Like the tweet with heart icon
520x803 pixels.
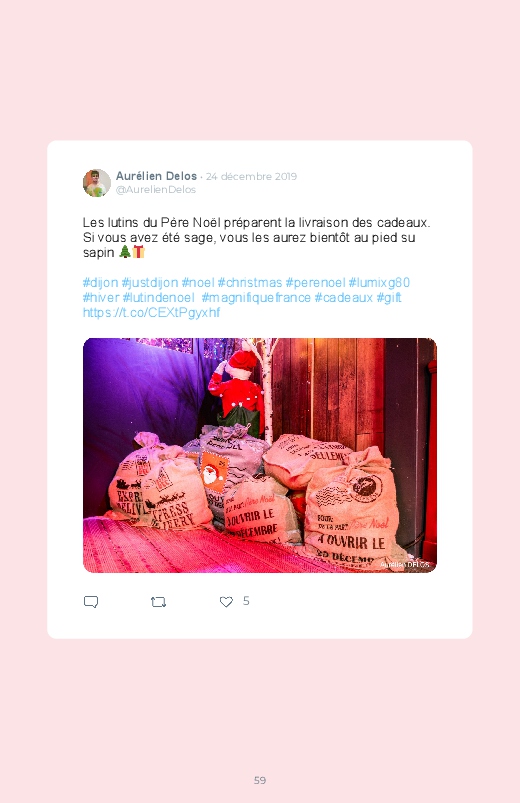(226, 602)
